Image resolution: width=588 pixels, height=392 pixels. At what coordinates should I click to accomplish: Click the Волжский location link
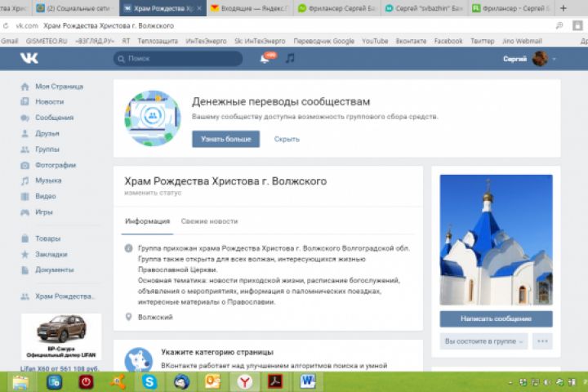coord(155,318)
